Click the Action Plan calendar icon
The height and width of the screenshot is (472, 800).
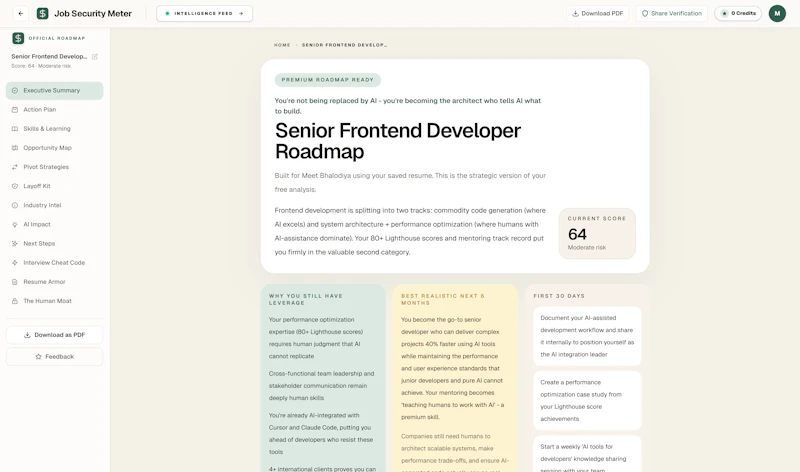point(15,110)
